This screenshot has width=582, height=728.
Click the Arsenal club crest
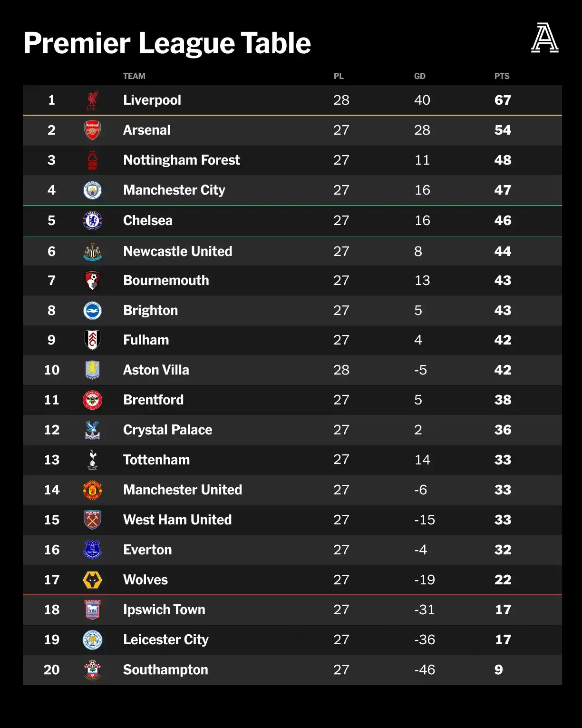tap(92, 130)
